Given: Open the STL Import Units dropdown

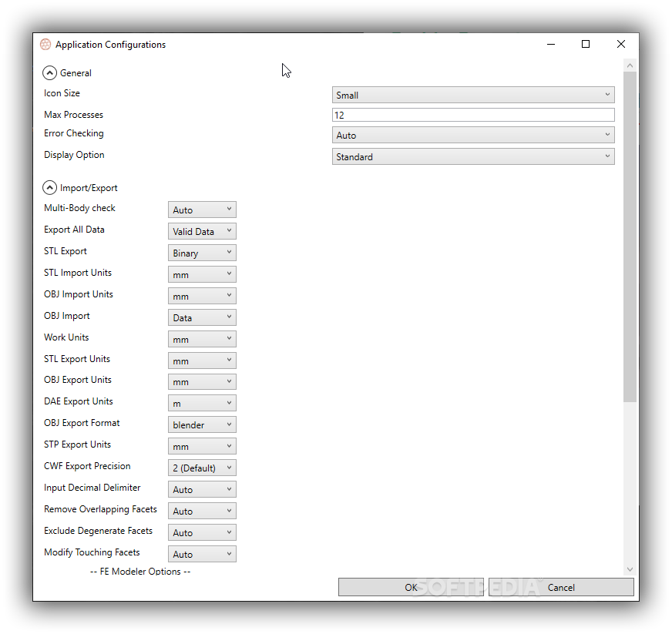Looking at the screenshot, I should point(202,274).
